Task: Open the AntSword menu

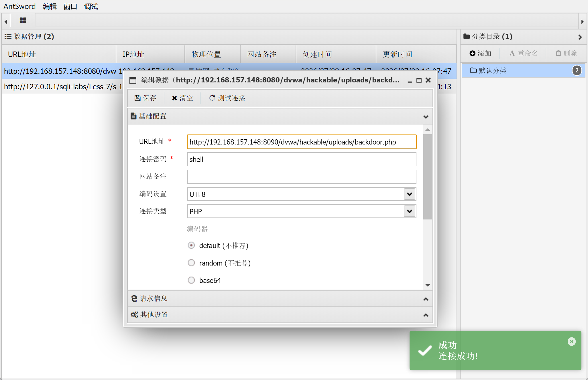Action: [19, 6]
